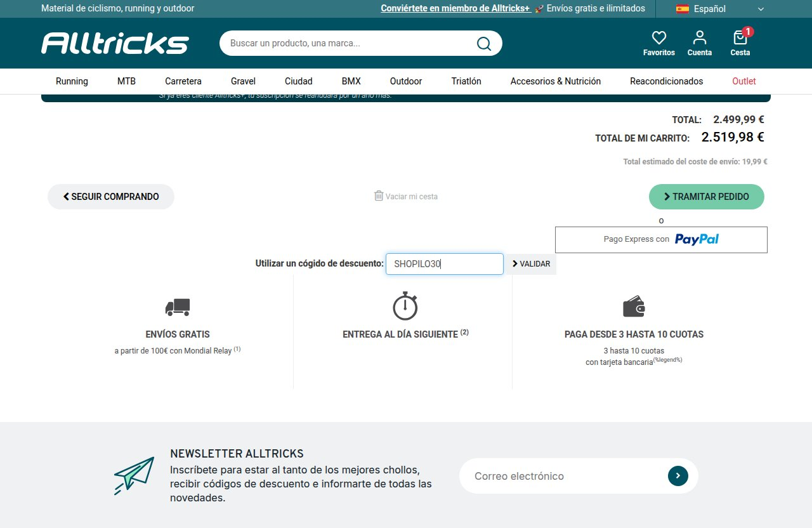
Task: Click the discount code input field
Action: pos(445,264)
